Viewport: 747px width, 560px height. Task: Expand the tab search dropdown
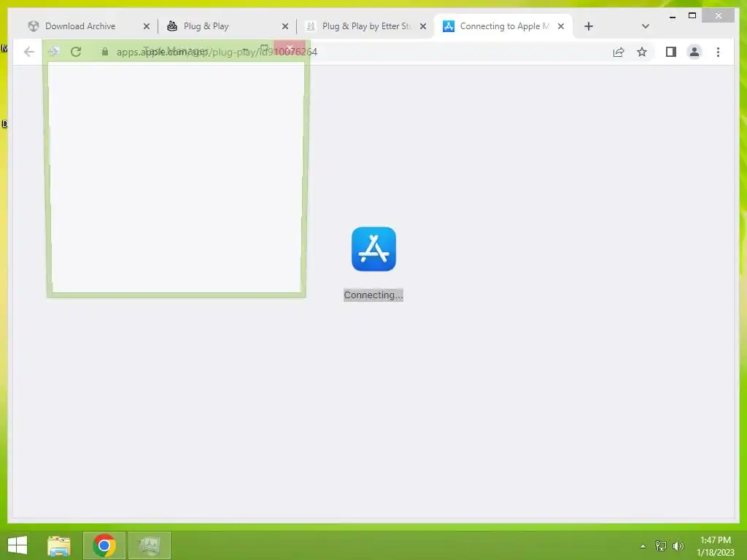pyautogui.click(x=645, y=26)
